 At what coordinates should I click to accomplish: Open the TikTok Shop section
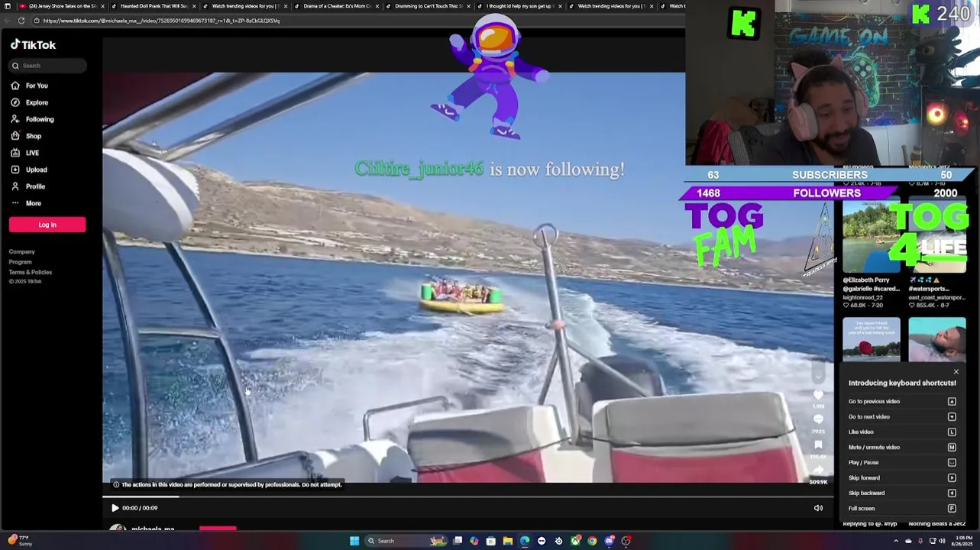(x=26, y=136)
